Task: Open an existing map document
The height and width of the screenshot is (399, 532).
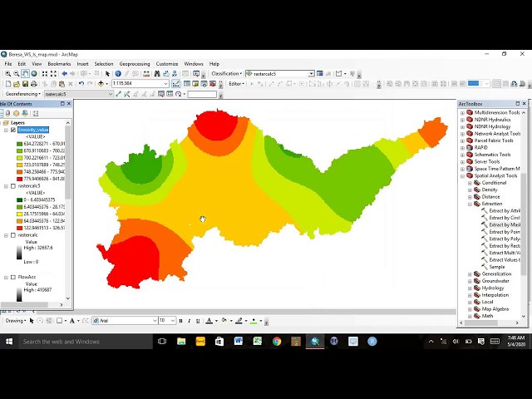Action: pyautogui.click(x=17, y=83)
